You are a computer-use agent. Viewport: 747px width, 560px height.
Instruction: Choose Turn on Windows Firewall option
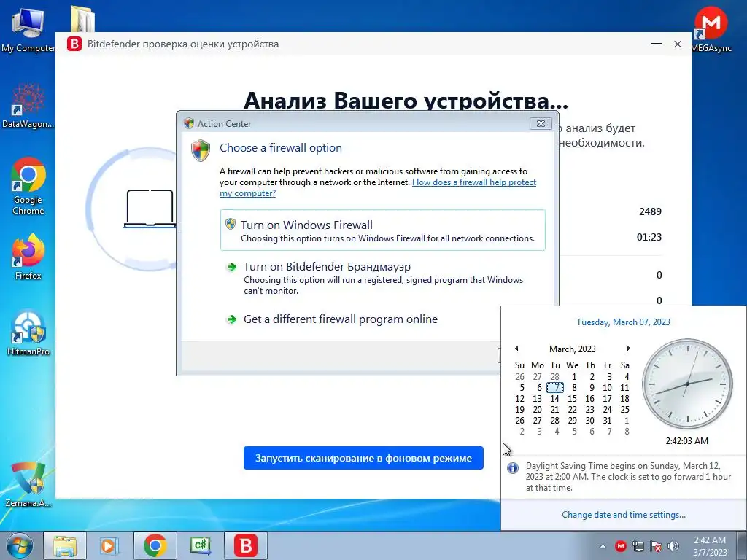pyautogui.click(x=382, y=230)
